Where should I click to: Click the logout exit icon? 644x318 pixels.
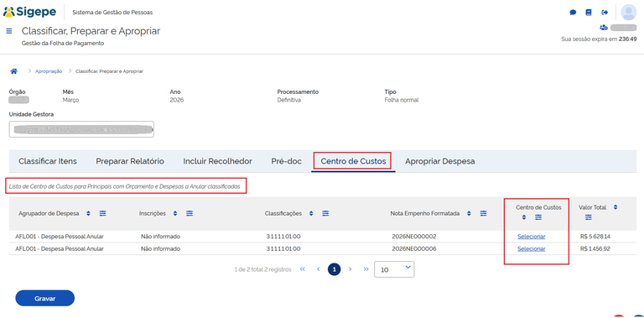coord(605,13)
